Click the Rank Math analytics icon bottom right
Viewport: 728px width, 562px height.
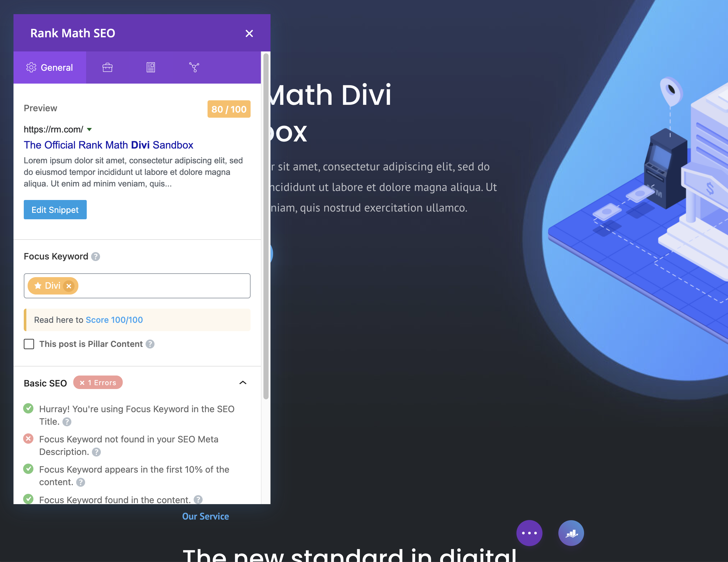click(571, 532)
